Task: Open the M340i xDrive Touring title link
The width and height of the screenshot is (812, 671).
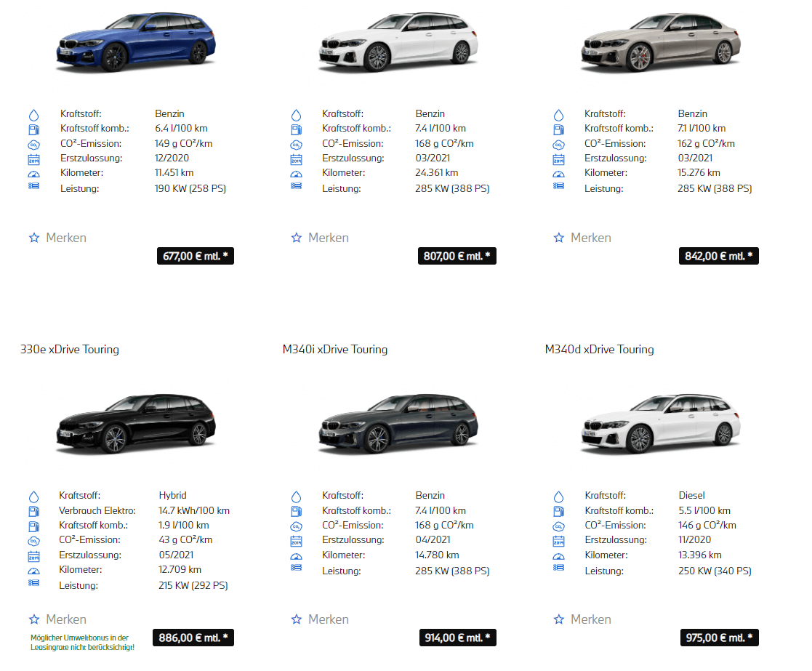Action: pos(335,350)
